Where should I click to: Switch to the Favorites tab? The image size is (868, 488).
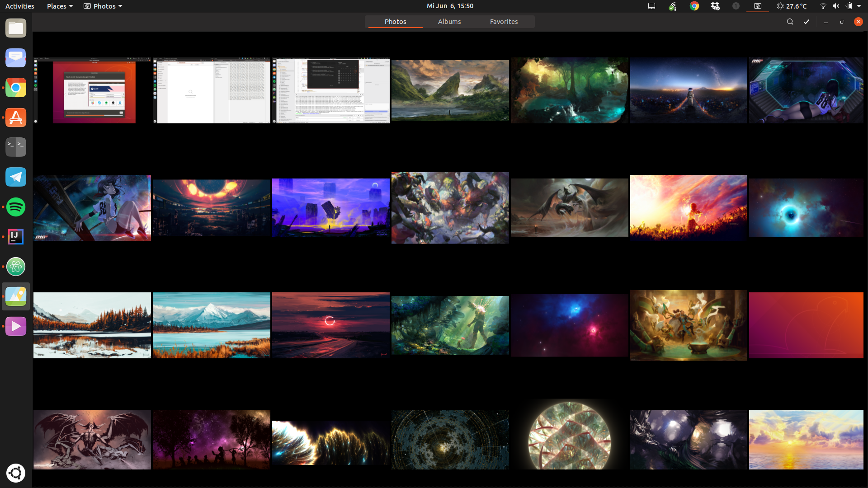(504, 22)
